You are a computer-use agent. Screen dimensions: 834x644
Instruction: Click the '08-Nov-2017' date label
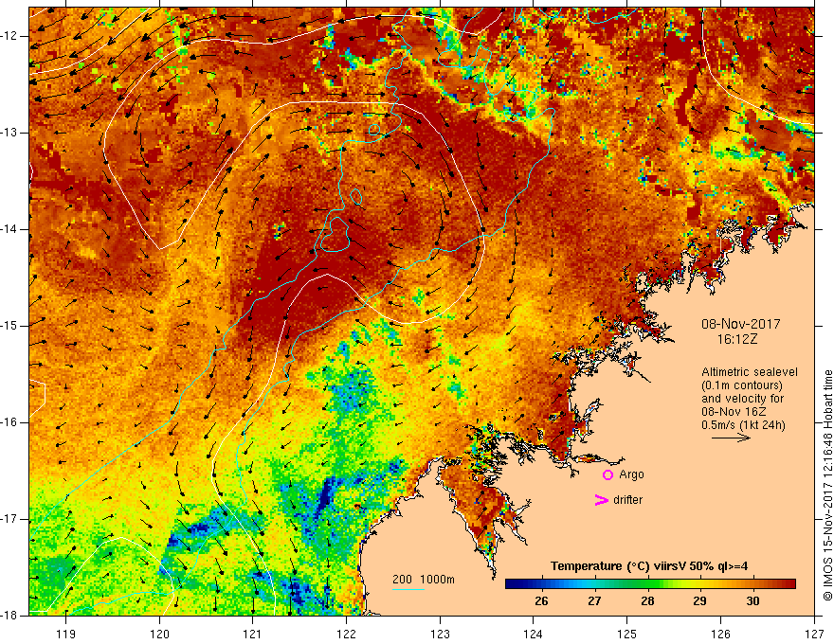[741, 324]
